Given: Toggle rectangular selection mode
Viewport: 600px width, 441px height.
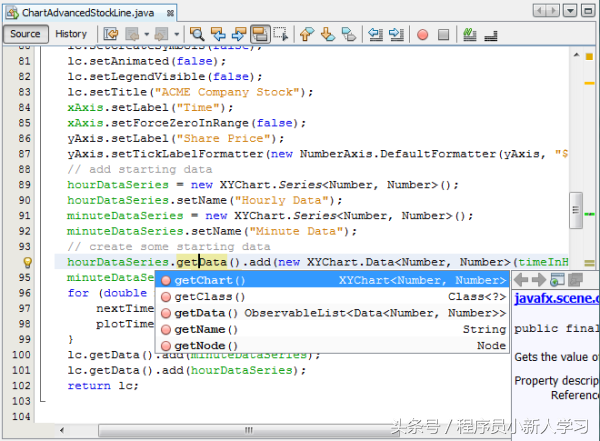Looking at the screenshot, I should tap(281, 34).
